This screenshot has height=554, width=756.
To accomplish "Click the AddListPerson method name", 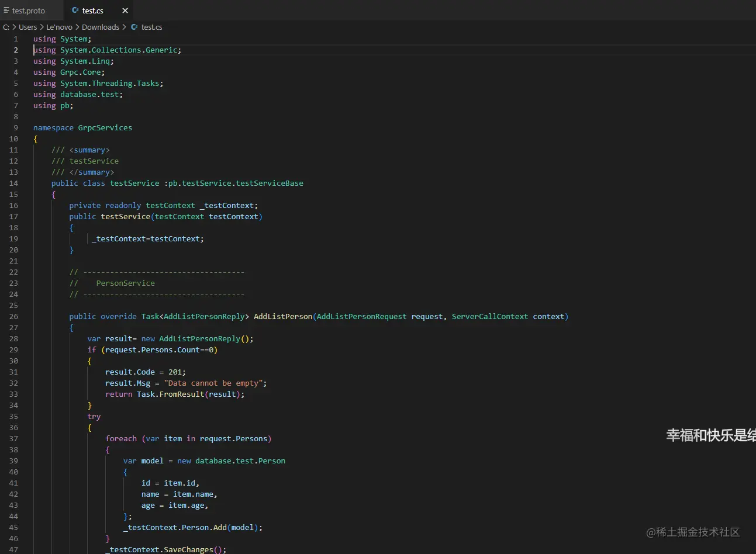I will pyautogui.click(x=283, y=316).
